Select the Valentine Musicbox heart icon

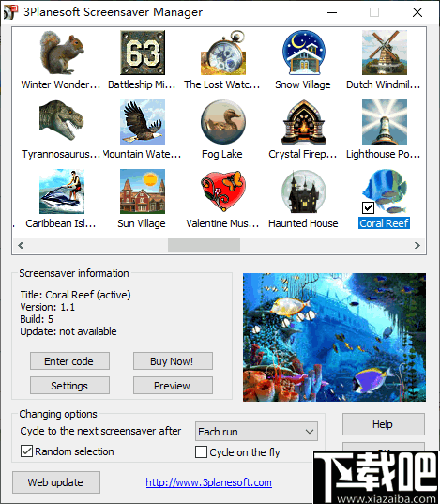tap(223, 191)
